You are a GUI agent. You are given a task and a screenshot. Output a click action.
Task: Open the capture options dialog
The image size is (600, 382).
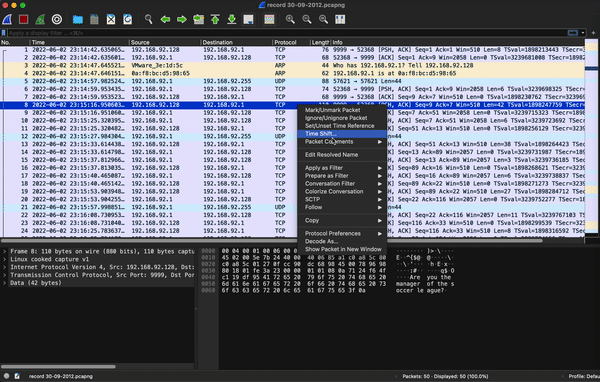click(x=57, y=19)
